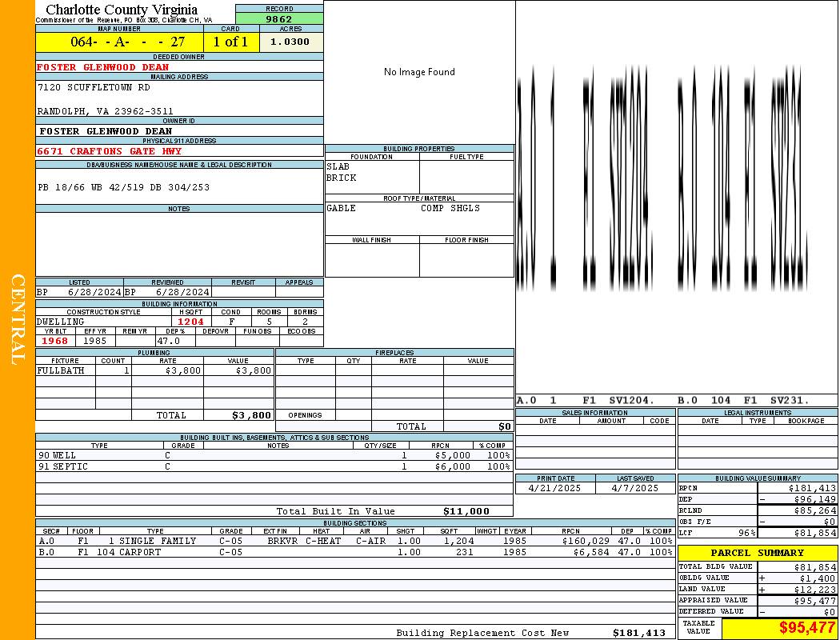The image size is (840, 640).
Task: Click the empty Notes field
Action: pos(179,244)
